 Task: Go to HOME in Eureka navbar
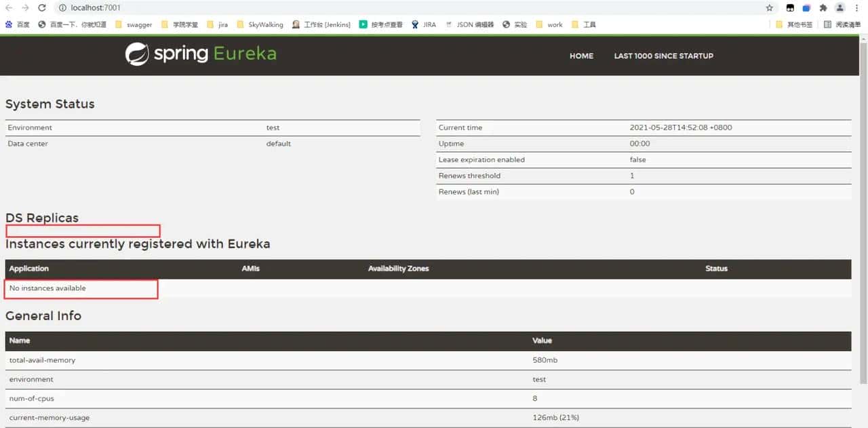coord(581,56)
